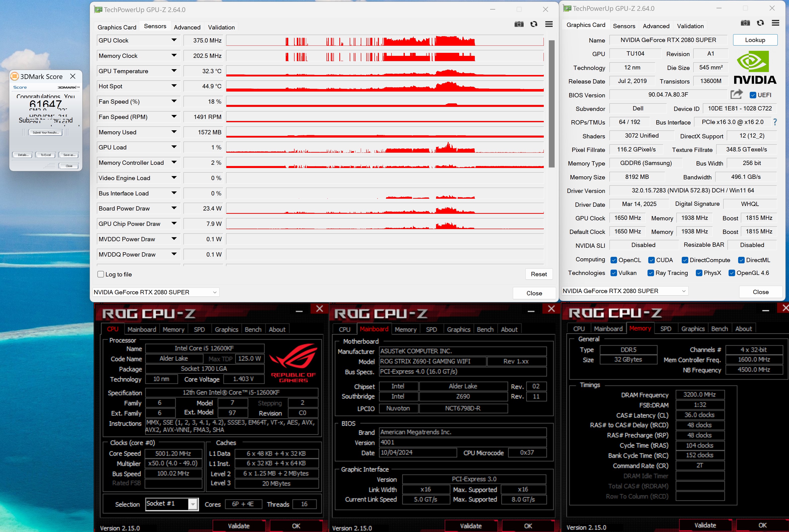The width and height of the screenshot is (789, 532).
Task: Click Validate in left CPU-Z window
Action: point(239,525)
